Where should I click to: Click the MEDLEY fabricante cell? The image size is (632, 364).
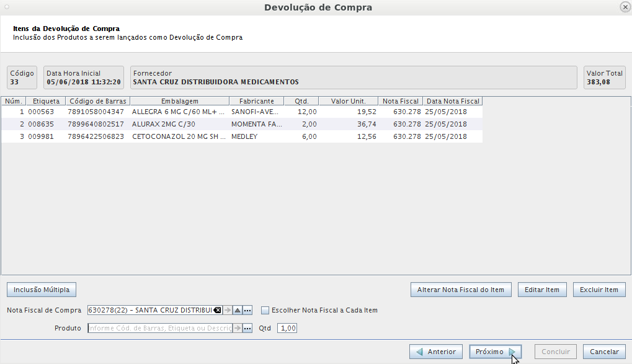(256, 136)
